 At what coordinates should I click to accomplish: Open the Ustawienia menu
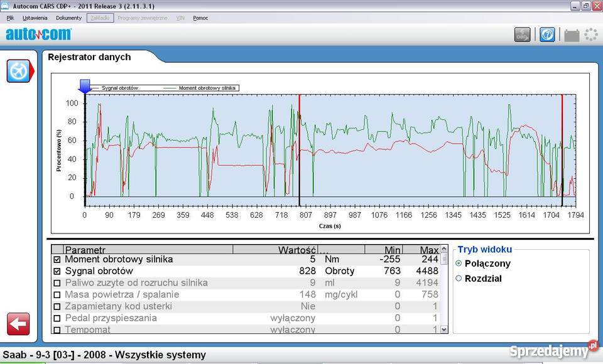pos(35,18)
